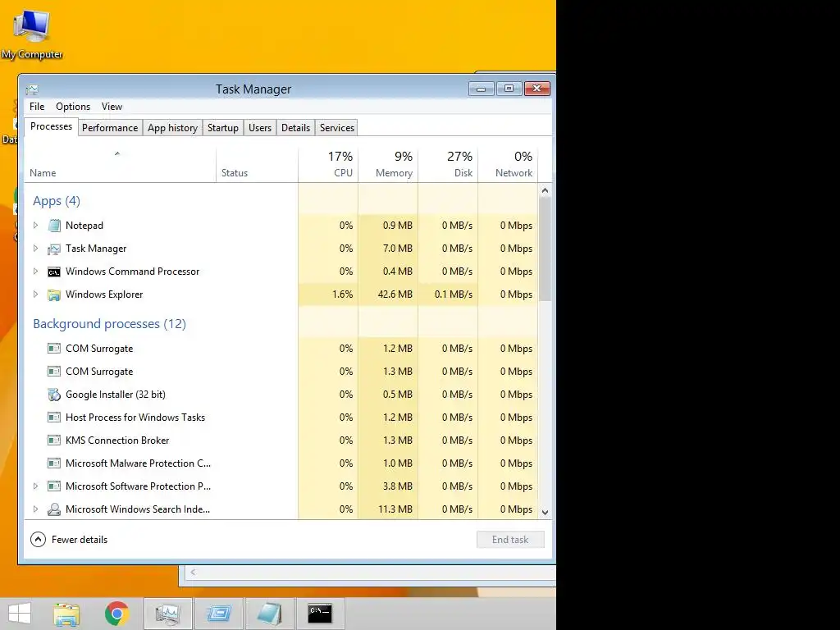Click the Windows Command Processor icon
The image size is (840, 630).
tap(54, 272)
